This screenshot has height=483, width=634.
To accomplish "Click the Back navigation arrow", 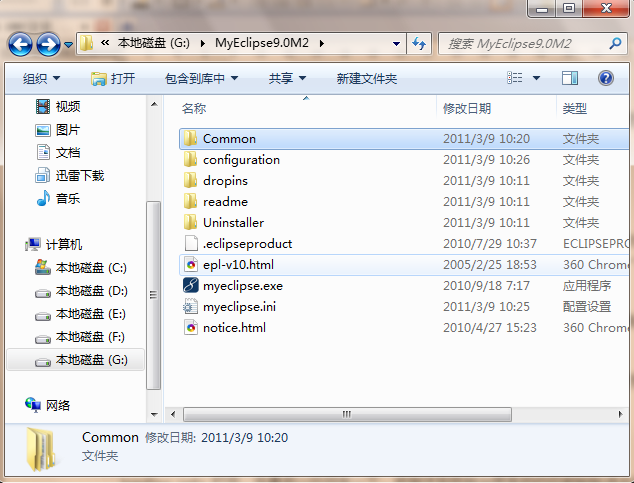I will [x=20, y=44].
